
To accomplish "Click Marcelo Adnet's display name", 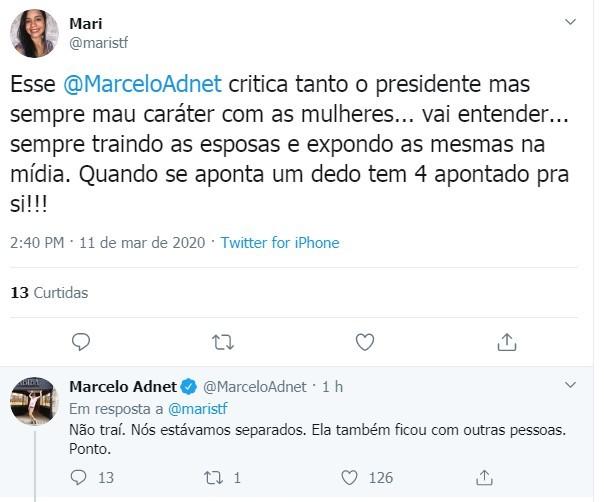I will click(122, 386).
